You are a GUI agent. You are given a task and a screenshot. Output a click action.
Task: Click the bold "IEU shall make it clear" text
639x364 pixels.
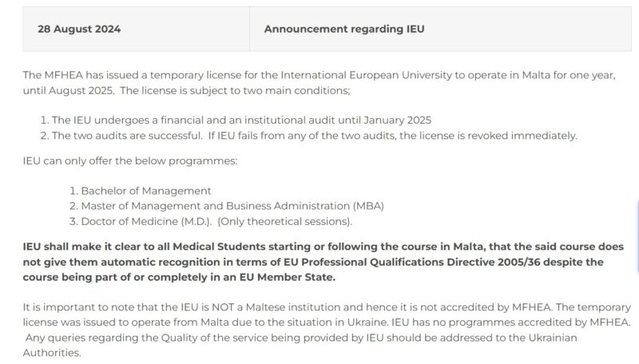89,247
